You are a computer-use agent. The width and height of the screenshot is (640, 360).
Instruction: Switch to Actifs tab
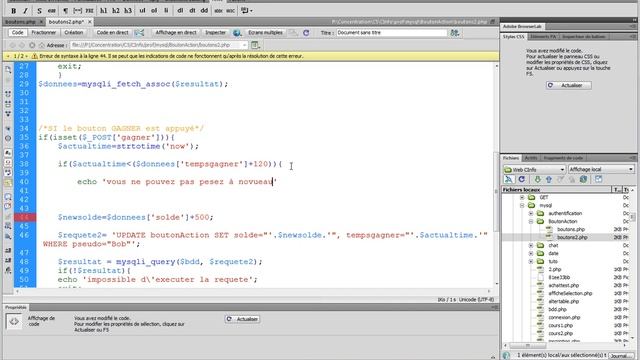(531, 158)
